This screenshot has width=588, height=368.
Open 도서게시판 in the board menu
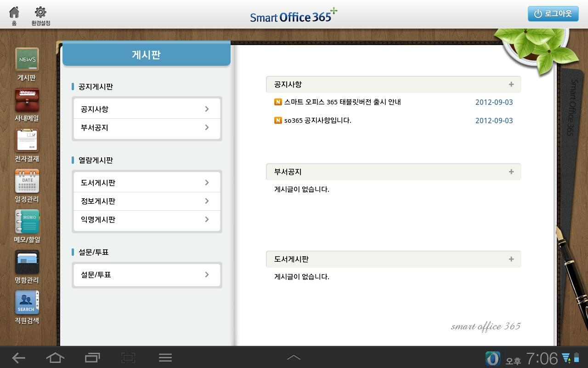click(147, 183)
